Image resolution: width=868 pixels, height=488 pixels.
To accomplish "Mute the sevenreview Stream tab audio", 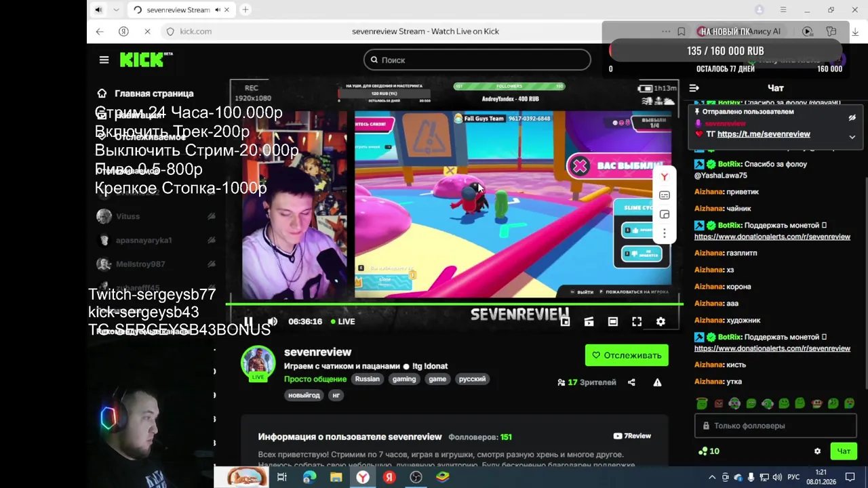I will click(218, 9).
